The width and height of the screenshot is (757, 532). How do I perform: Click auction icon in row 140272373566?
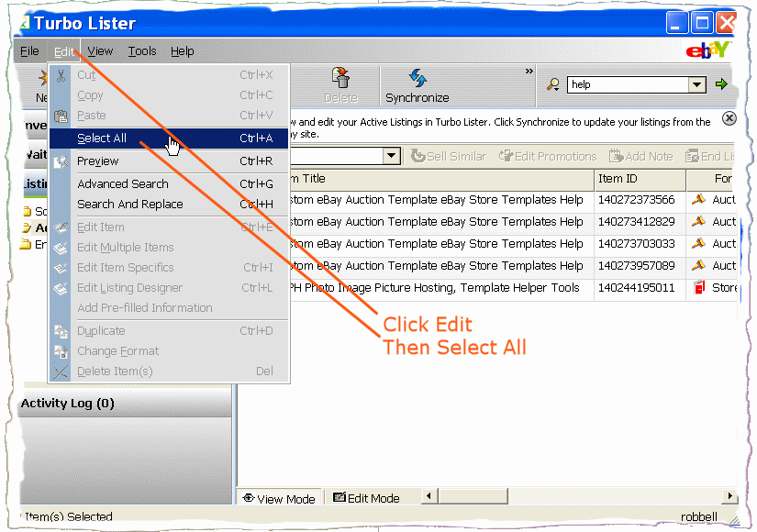[698, 199]
